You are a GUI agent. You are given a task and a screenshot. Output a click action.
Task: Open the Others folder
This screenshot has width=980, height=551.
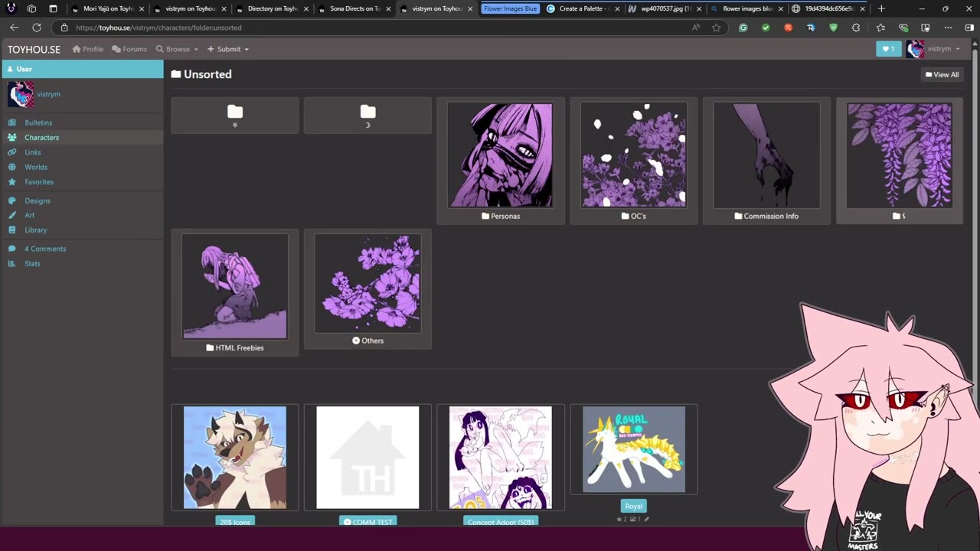(x=367, y=289)
